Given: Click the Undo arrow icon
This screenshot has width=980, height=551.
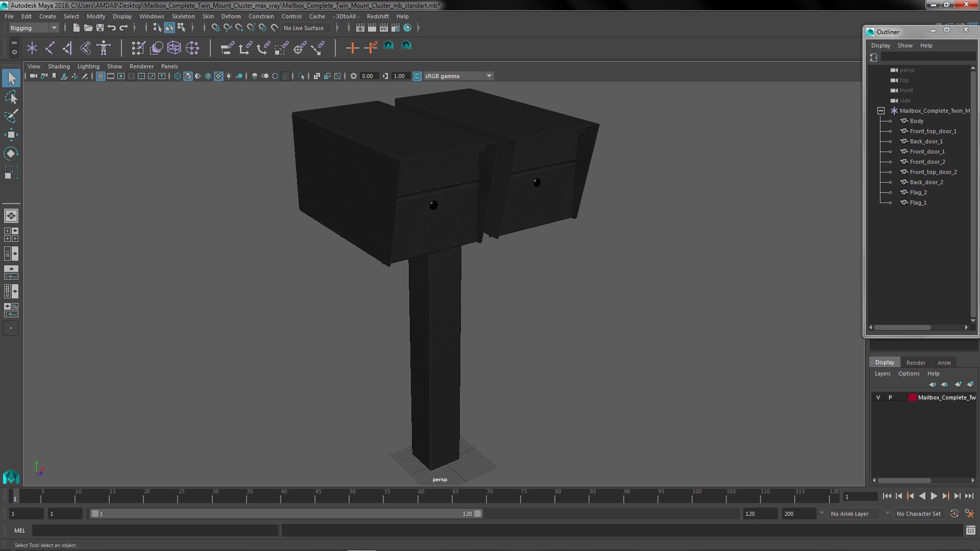Looking at the screenshot, I should click(112, 28).
